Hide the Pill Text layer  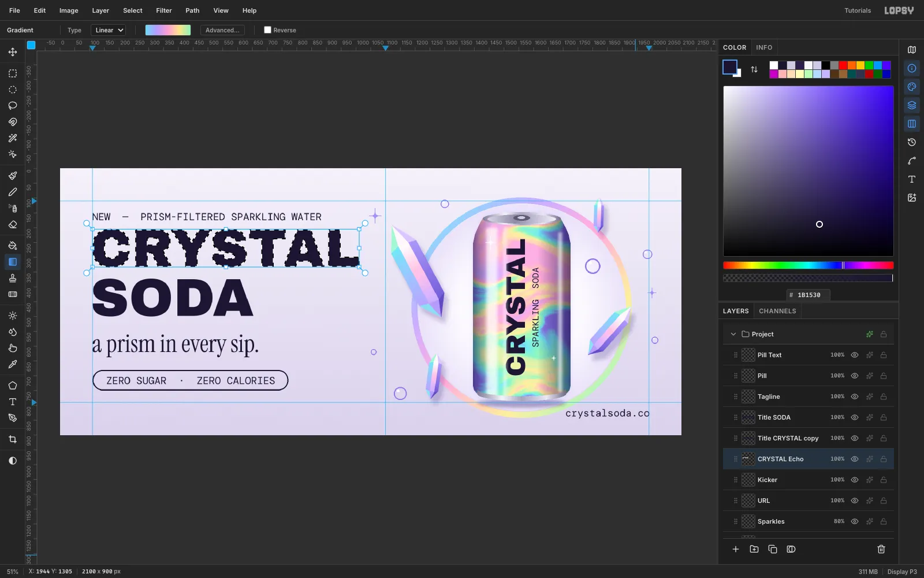(855, 355)
